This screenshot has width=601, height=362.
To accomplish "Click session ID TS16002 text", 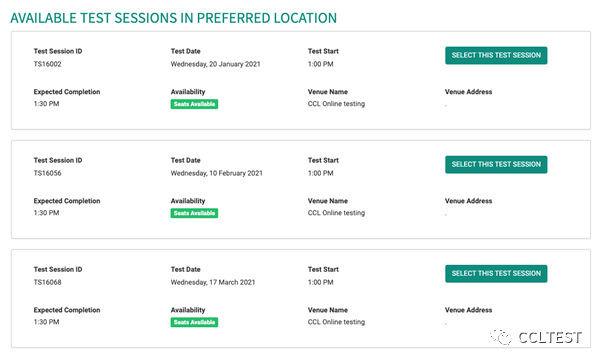I will 48,64.
